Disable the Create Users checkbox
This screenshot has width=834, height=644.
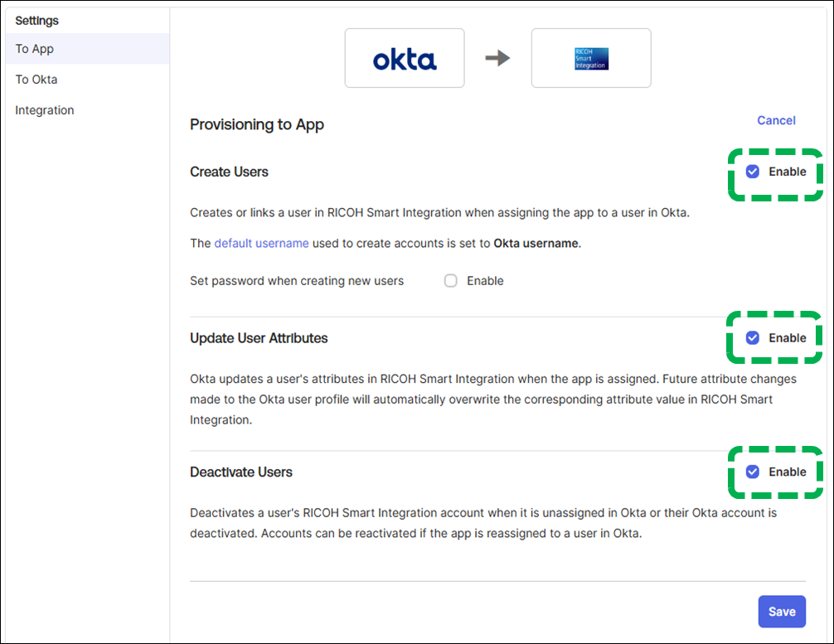(x=752, y=172)
